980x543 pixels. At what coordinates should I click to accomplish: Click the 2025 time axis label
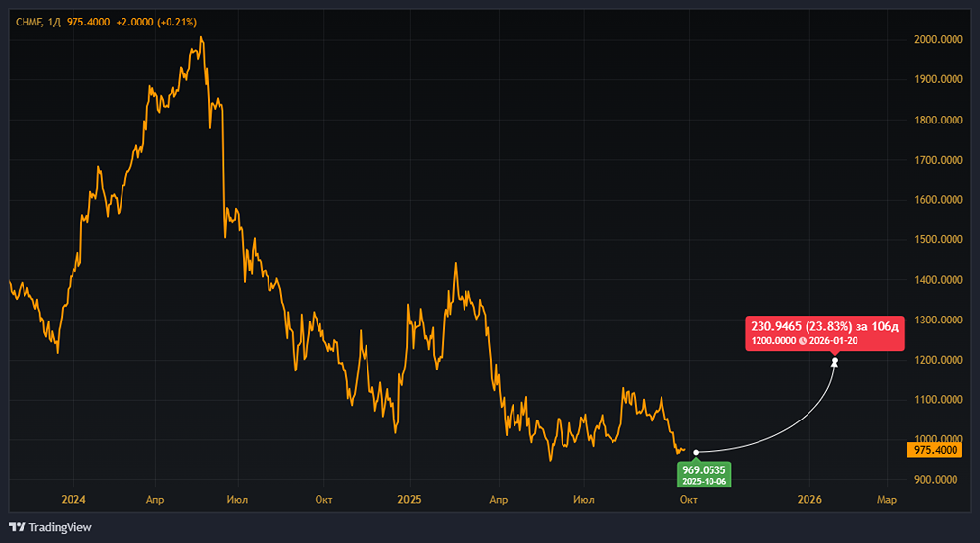410,499
